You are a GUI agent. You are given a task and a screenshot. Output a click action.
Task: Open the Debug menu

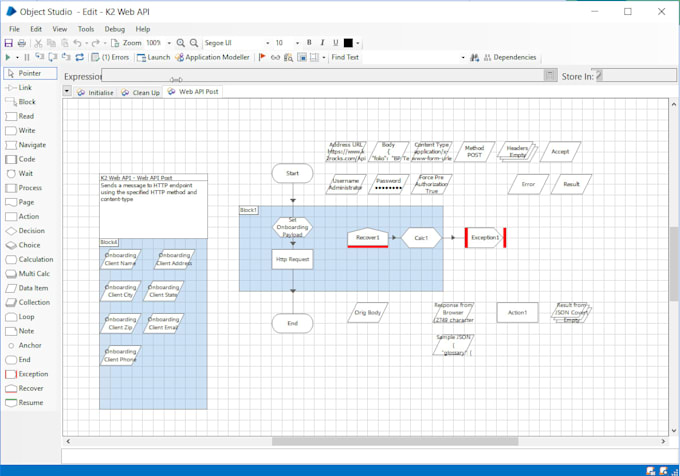pyautogui.click(x=115, y=29)
